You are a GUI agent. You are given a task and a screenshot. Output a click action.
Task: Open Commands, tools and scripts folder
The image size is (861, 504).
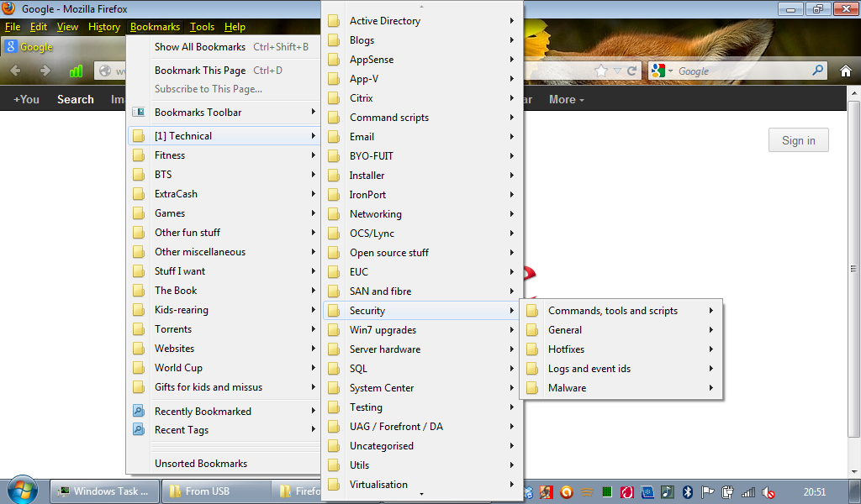point(621,311)
